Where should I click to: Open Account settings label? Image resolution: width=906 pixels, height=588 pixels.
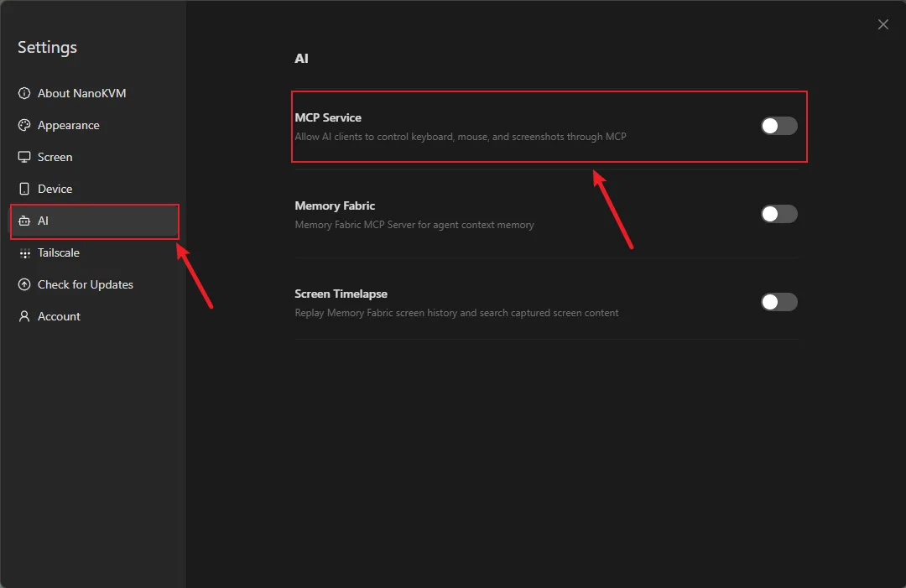click(x=59, y=316)
